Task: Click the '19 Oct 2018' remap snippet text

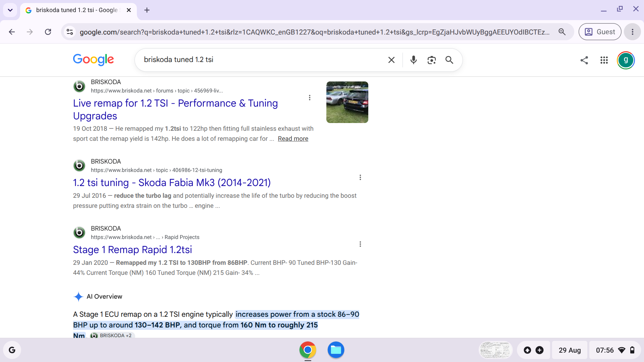Action: pyautogui.click(x=193, y=134)
